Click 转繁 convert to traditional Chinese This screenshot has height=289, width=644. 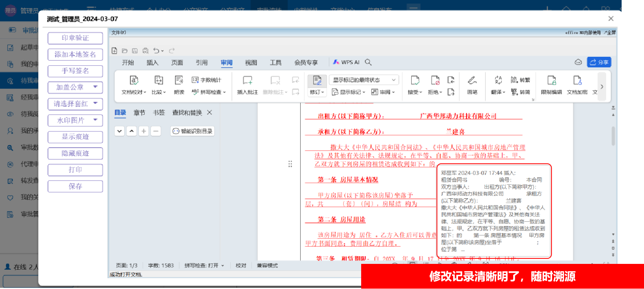(520, 80)
